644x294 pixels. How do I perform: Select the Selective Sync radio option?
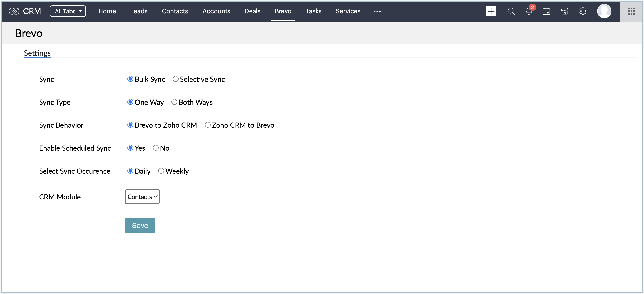pos(175,79)
